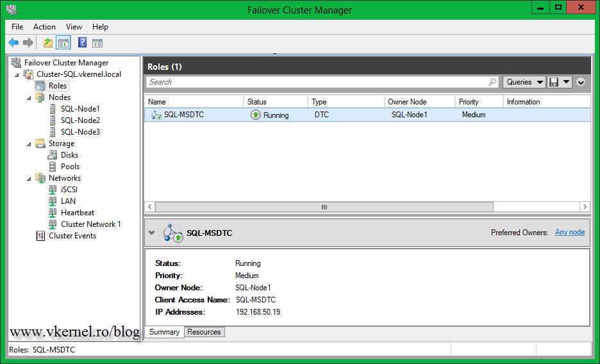Click the SQL-Node1 owner node cell in row
Screen dimensions: 600x364
409,115
